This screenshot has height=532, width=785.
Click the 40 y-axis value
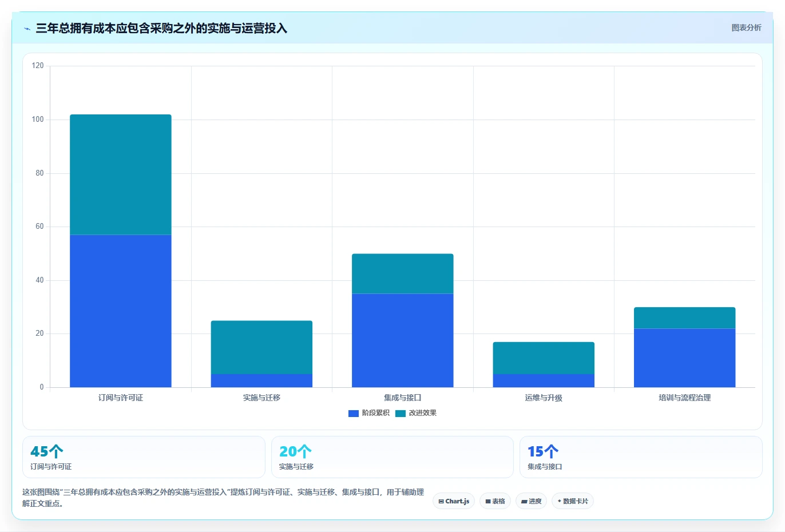pyautogui.click(x=39, y=280)
